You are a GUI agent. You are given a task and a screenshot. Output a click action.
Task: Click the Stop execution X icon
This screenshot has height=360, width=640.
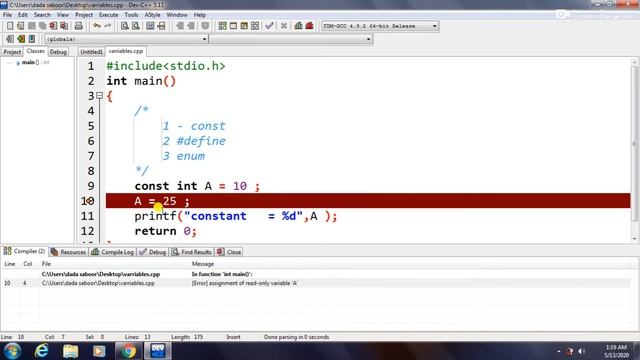(284, 26)
